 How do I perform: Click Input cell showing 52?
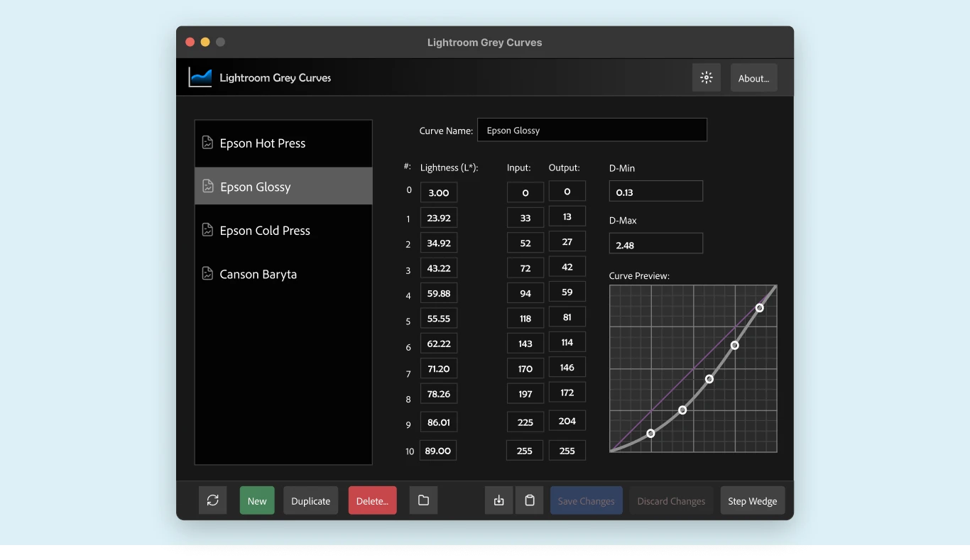click(x=525, y=243)
